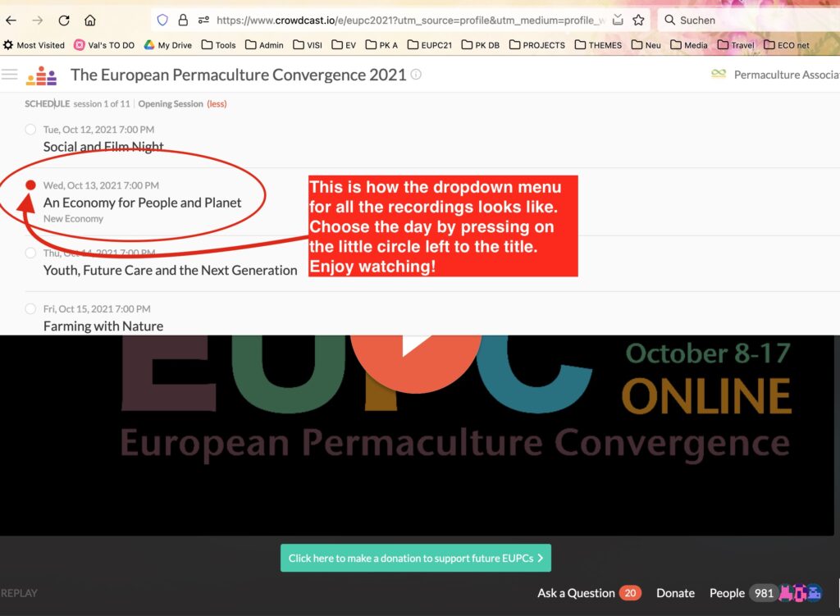
Task: Collapse schedule with the (less) link
Action: (x=217, y=104)
